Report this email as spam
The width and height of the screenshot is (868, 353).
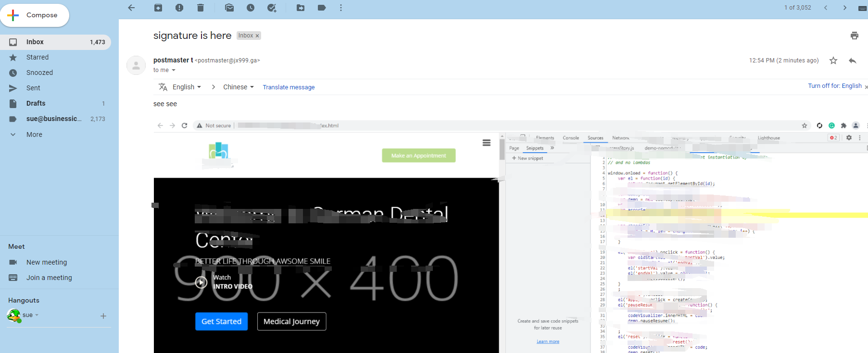click(179, 8)
